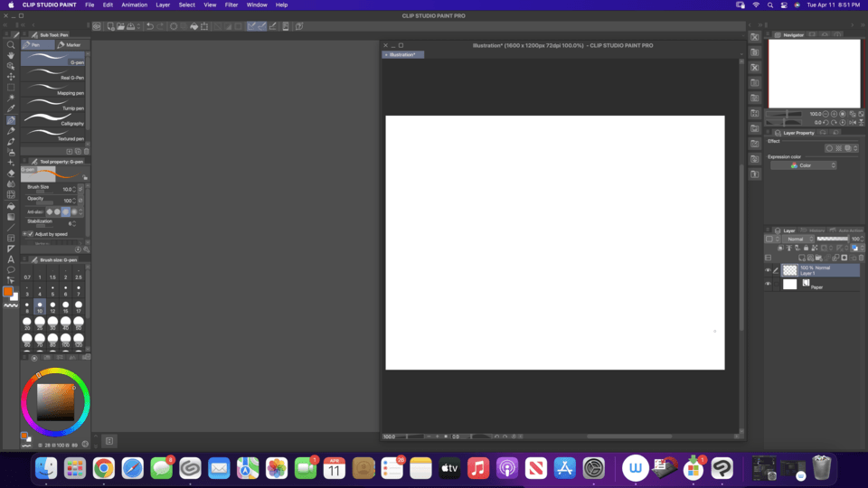Click the Illustration canvas tab
Viewport: 868px width, 488px height.
403,55
